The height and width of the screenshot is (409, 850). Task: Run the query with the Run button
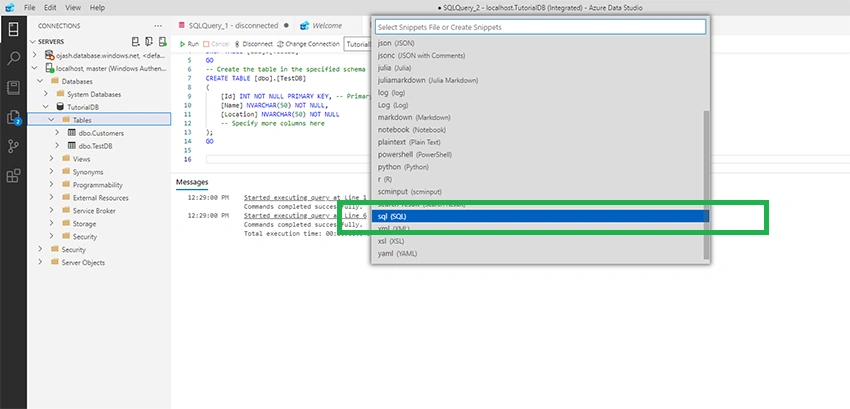(x=189, y=43)
